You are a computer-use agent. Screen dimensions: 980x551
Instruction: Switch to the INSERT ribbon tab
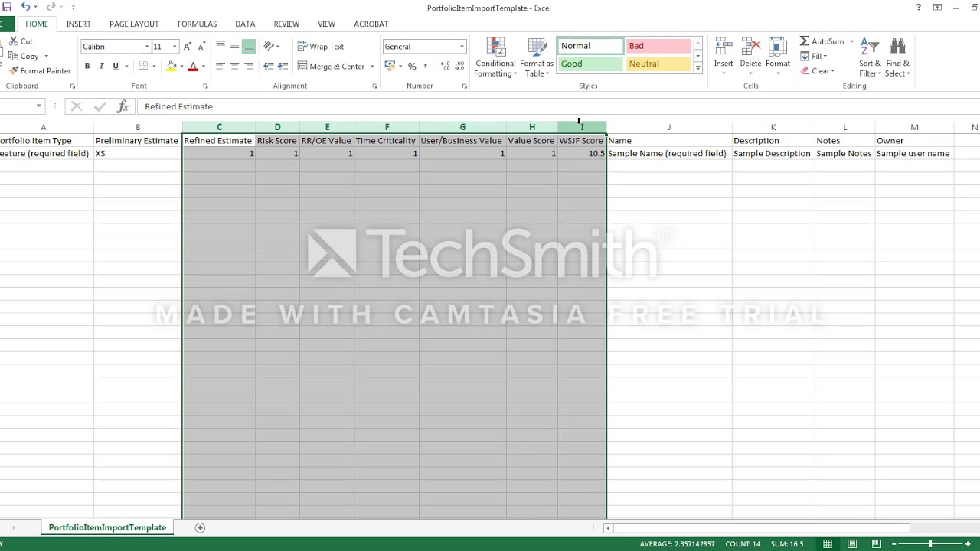79,24
